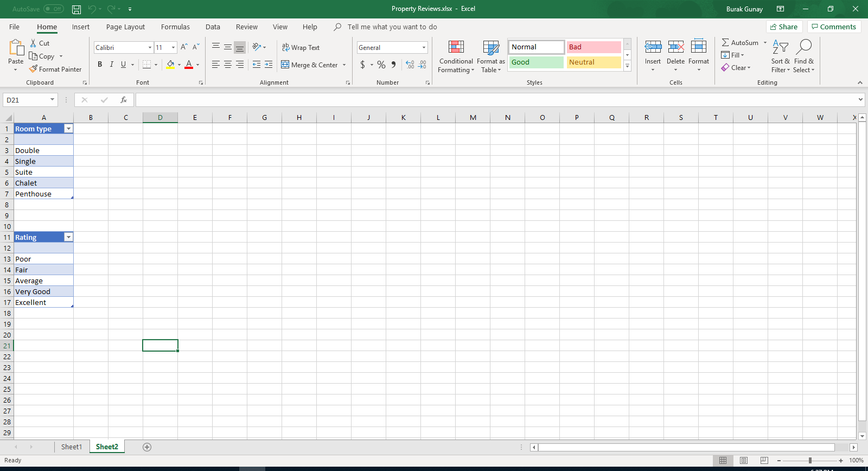Image resolution: width=868 pixels, height=471 pixels.
Task: Open the Data tab
Action: pos(213,27)
